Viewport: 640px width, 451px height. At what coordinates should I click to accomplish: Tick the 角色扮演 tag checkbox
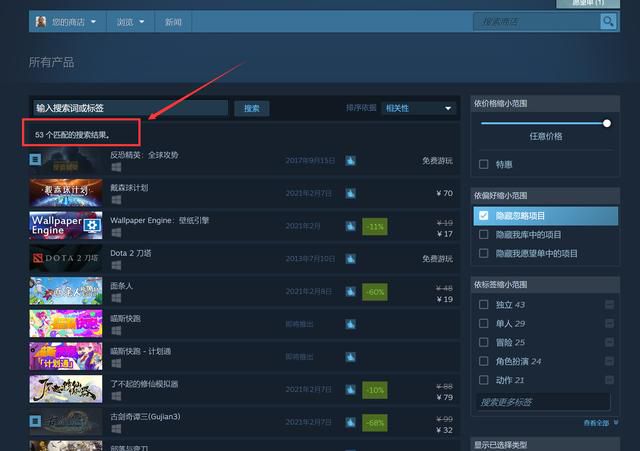pyautogui.click(x=484, y=361)
